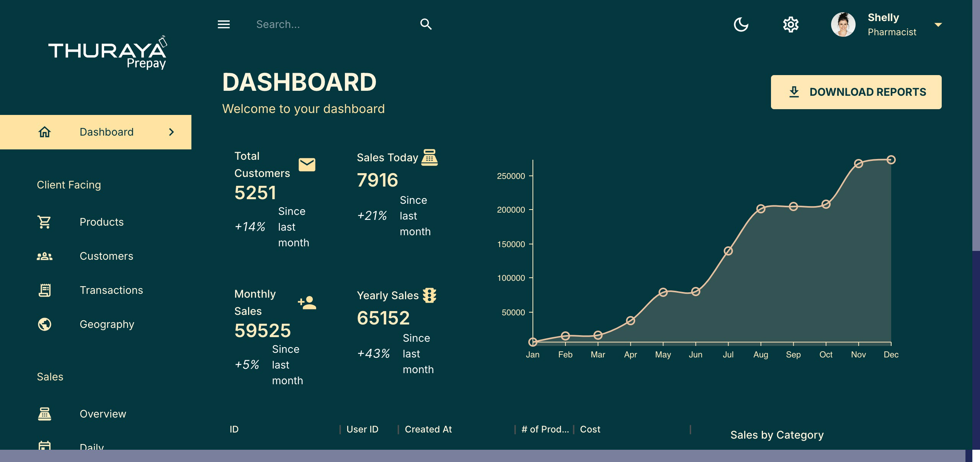Viewport: 980px width, 462px height.
Task: Click the chevron on the Dashboard entry
Action: (x=171, y=132)
